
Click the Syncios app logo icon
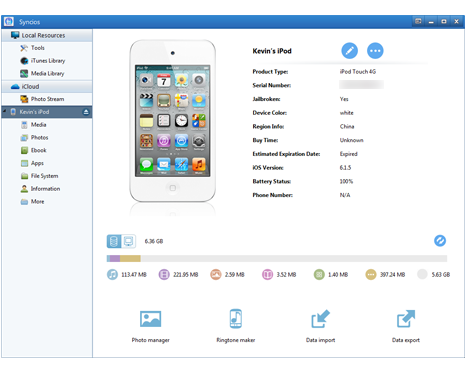[9, 22]
